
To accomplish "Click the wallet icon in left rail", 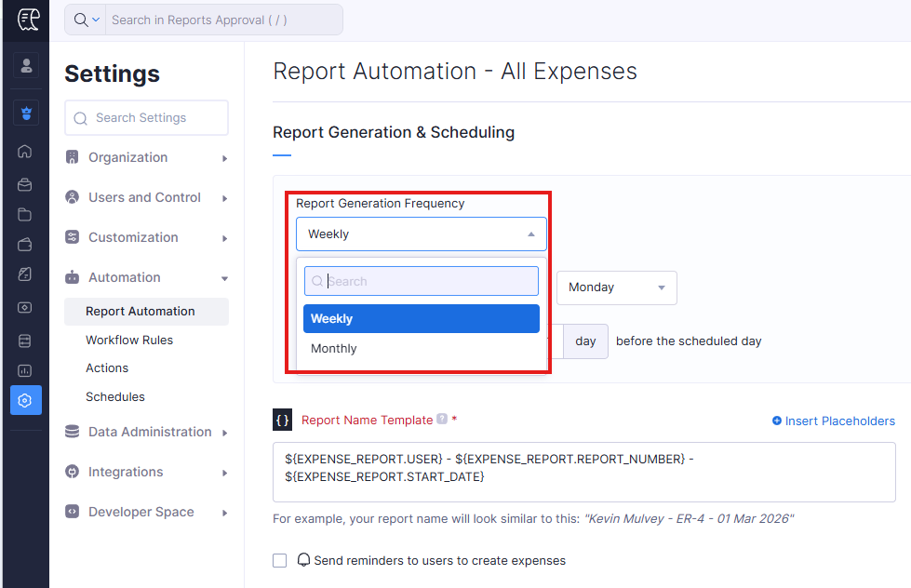I will pos(25,246).
